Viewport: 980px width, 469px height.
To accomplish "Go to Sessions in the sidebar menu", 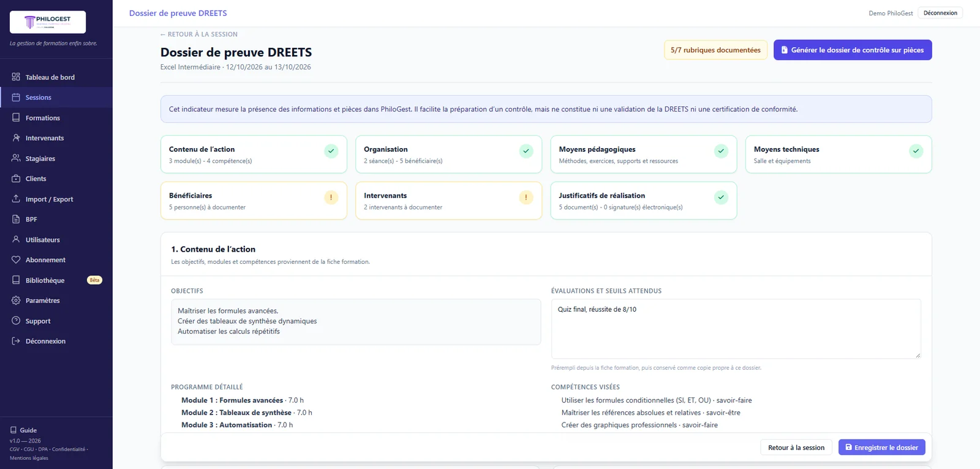I will [x=56, y=97].
